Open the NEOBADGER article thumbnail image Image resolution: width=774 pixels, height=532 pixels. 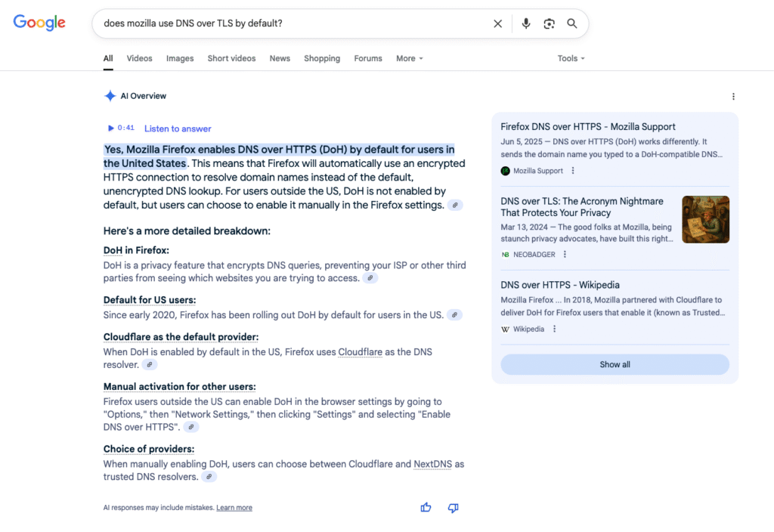[705, 219]
